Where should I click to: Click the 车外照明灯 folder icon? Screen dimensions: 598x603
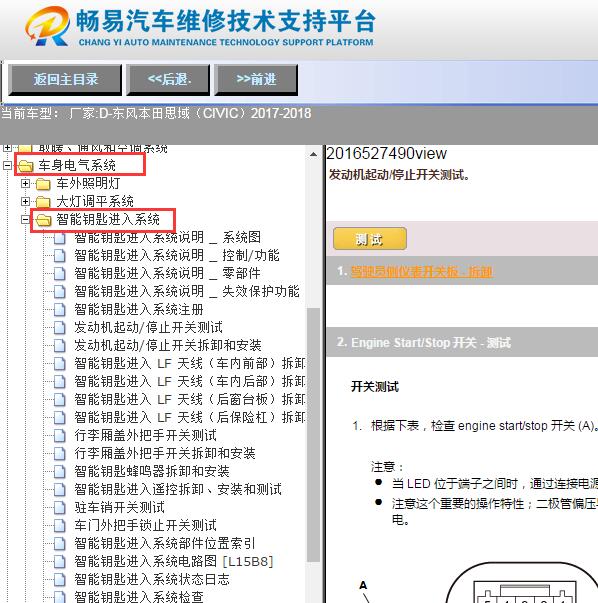(x=43, y=184)
